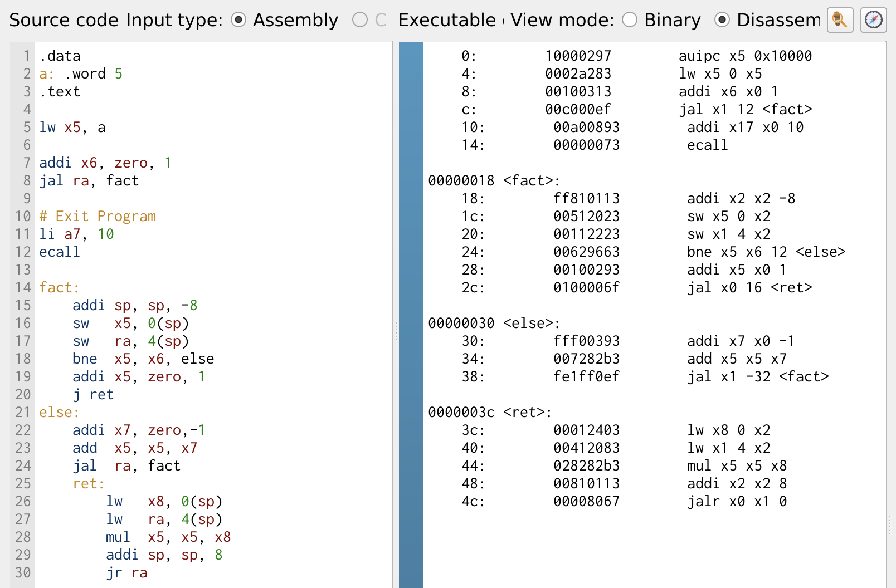The image size is (896, 588).
Task: Click the compass icon at top right
Action: pos(873,20)
